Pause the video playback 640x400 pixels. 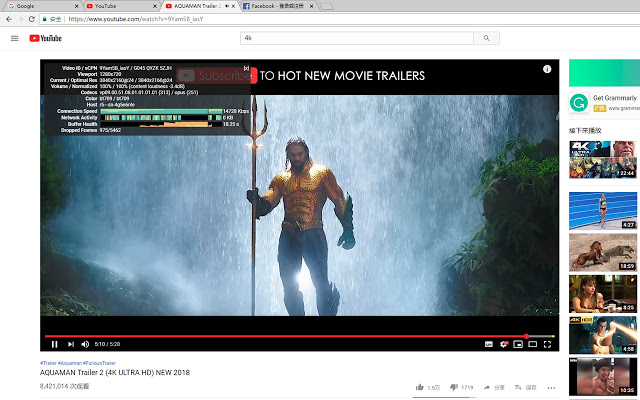coord(55,344)
